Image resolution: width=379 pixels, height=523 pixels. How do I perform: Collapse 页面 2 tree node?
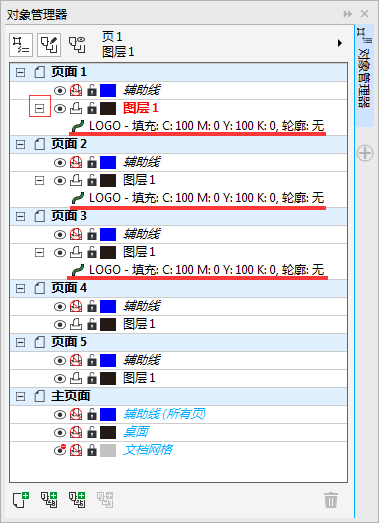pyautogui.click(x=20, y=144)
